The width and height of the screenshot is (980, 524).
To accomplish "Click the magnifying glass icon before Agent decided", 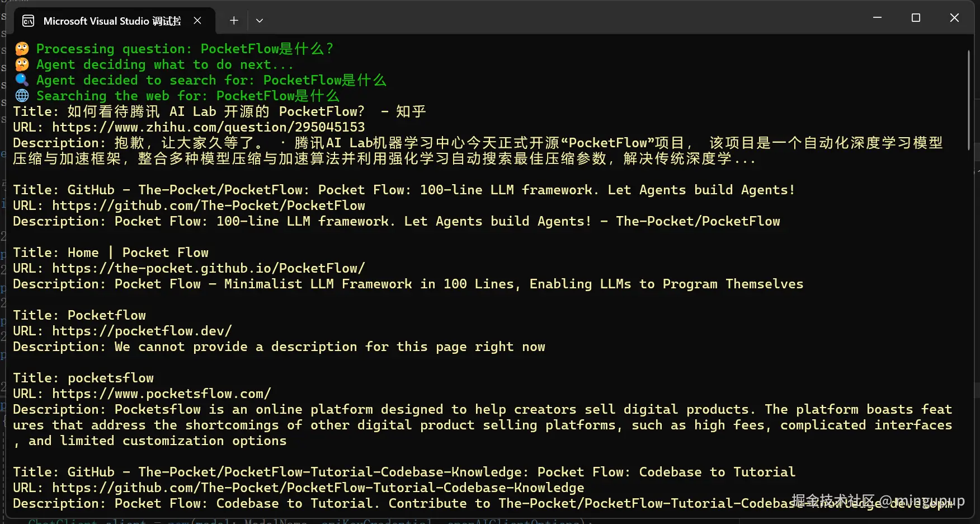I will pos(21,80).
